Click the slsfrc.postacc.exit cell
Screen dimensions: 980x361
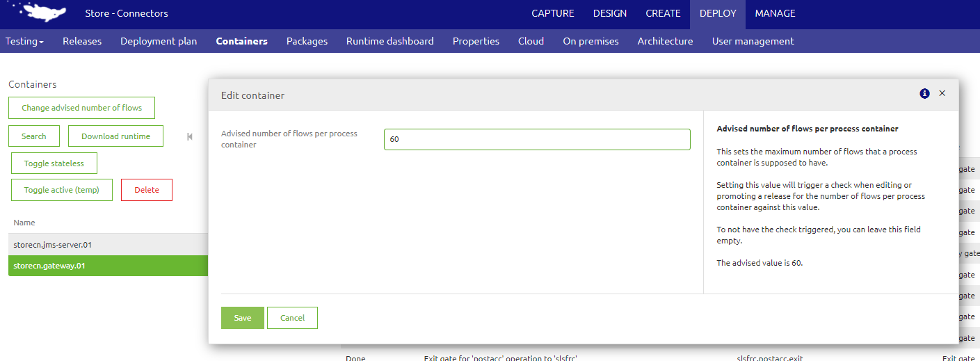[x=769, y=358]
